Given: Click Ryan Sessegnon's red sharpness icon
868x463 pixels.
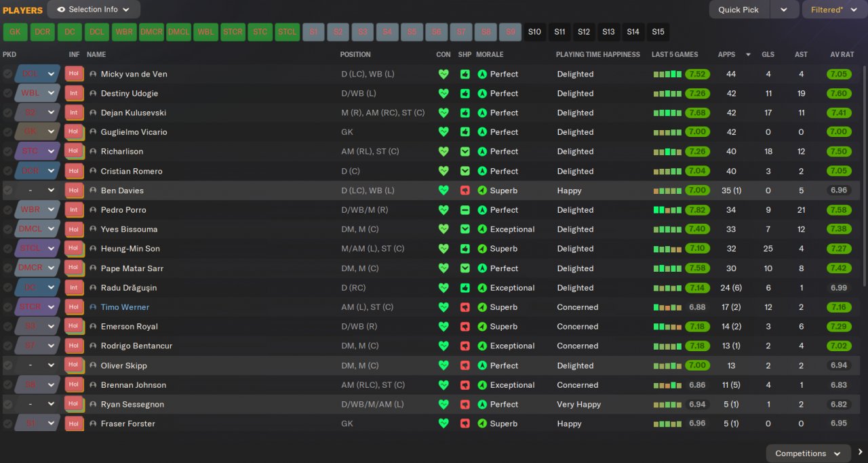Looking at the screenshot, I should click(x=465, y=404).
